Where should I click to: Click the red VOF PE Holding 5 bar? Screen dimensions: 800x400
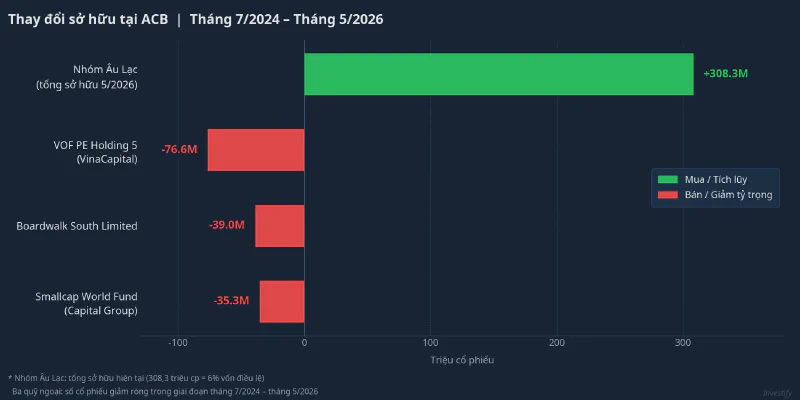256,150
